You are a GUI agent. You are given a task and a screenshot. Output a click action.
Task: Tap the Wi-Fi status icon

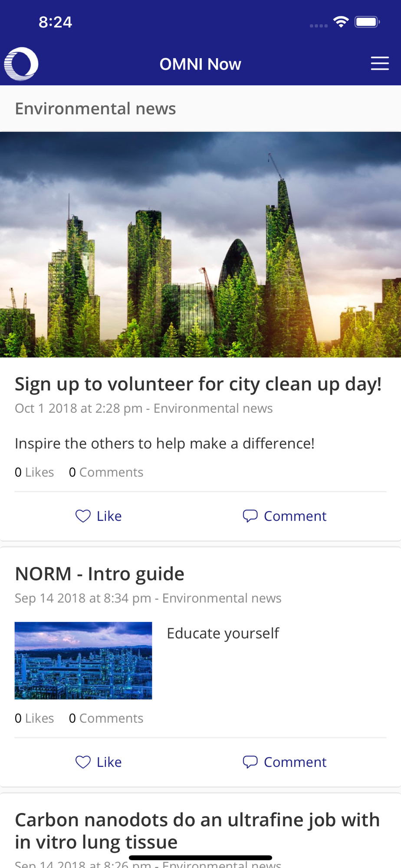(341, 22)
